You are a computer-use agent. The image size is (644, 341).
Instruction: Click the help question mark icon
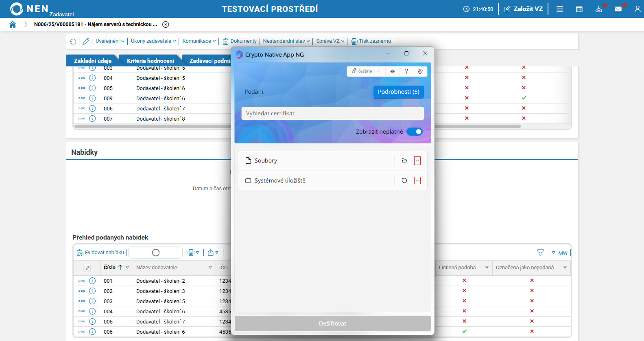point(406,71)
